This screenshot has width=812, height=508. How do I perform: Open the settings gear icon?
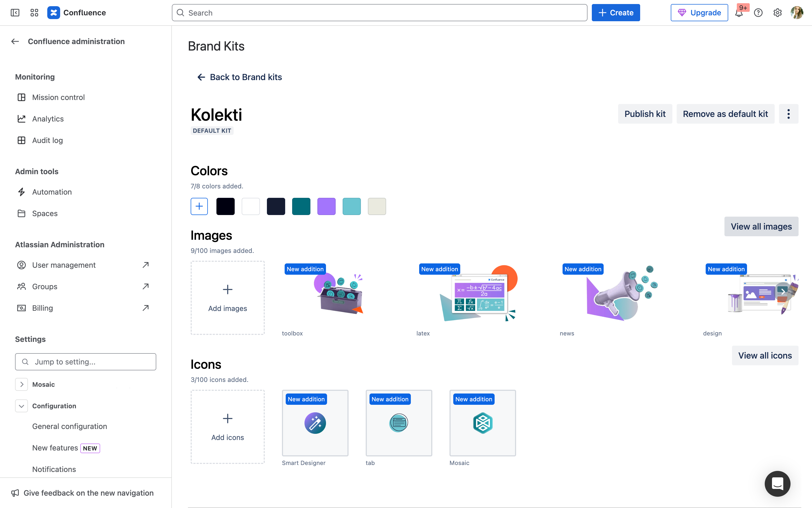coord(777,13)
